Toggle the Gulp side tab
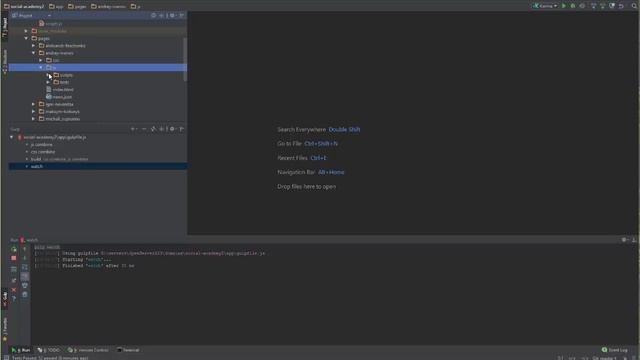This screenshot has height=360, width=640. tap(4, 300)
